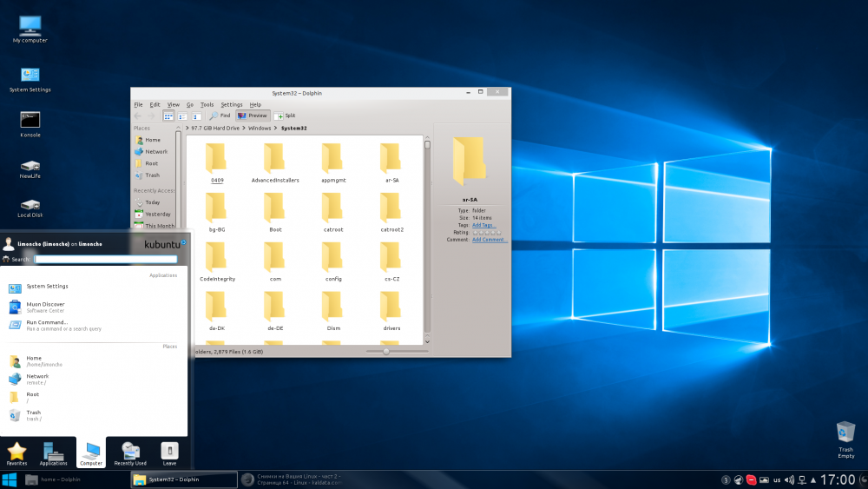This screenshot has width=868, height=489.
Task: Open the Settings menu in Dolphin
Action: click(x=232, y=105)
